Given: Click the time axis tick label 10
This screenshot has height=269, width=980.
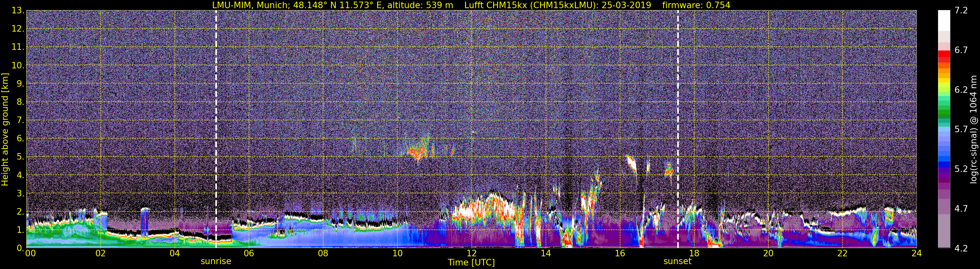Looking at the screenshot, I should coord(397,254).
